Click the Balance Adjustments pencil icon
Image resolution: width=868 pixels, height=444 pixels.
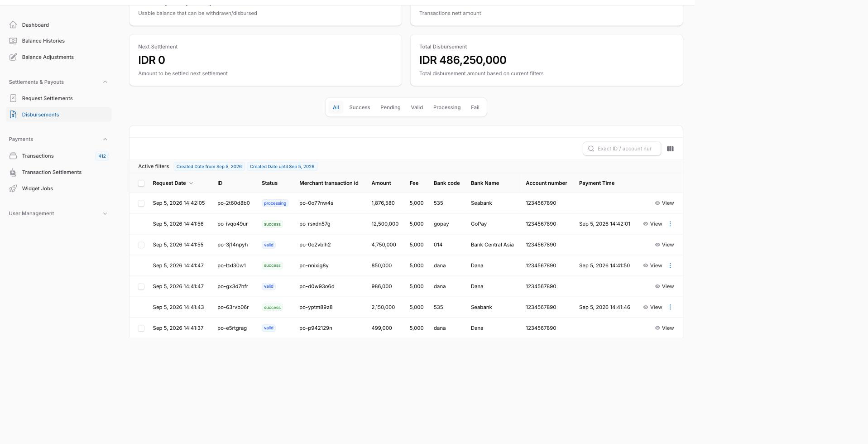point(13,57)
